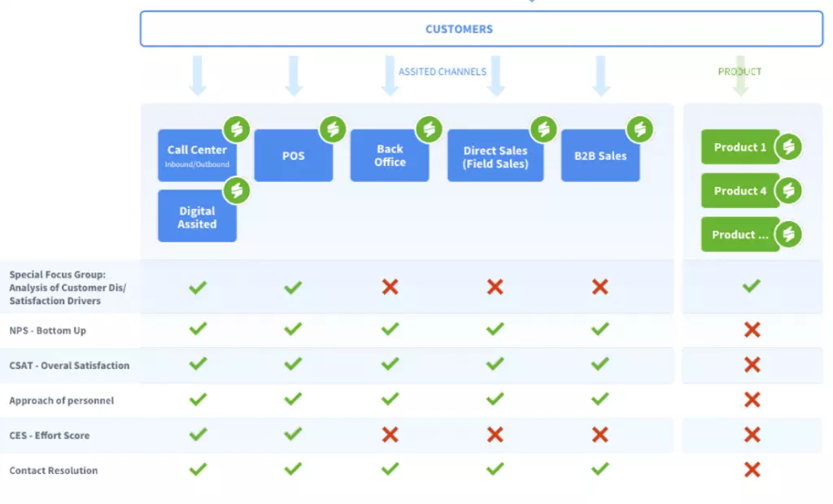The image size is (833, 504).
Task: Click the green badge on Direct Sales box
Action: point(543,129)
